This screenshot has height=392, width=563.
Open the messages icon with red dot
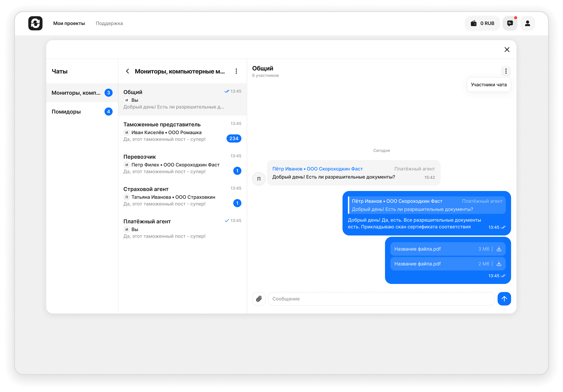[510, 23]
